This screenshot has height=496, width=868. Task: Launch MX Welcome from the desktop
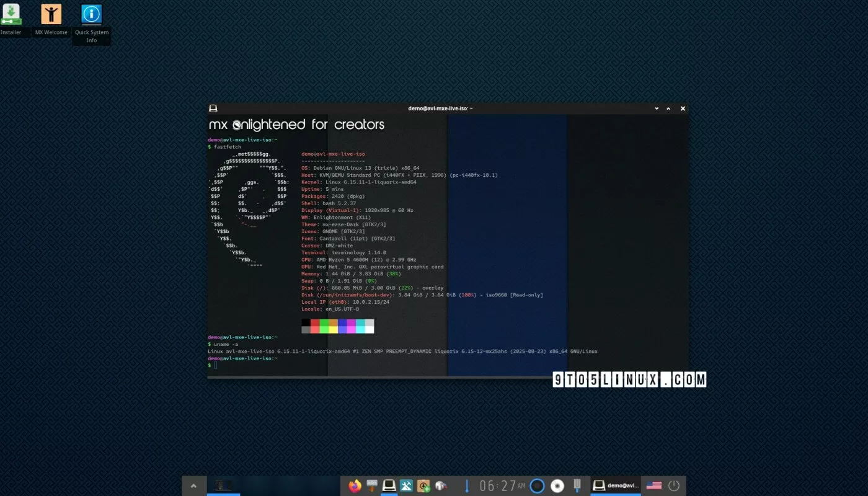(x=51, y=15)
